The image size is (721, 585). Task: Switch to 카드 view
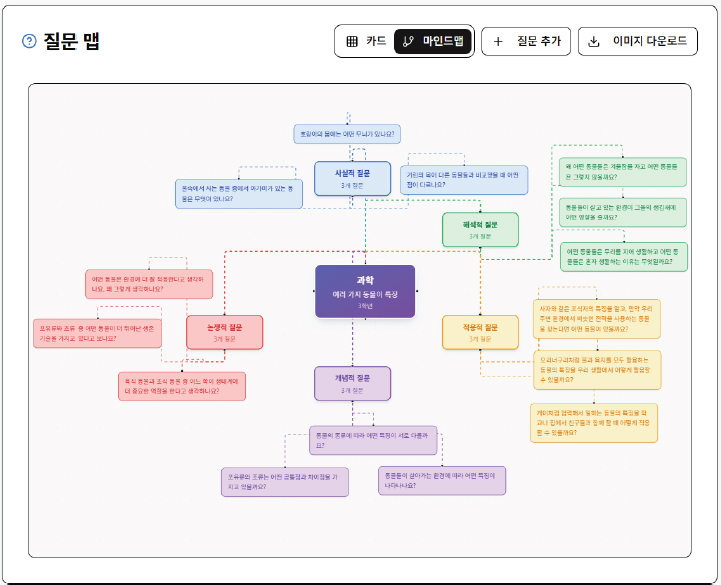tap(365, 41)
